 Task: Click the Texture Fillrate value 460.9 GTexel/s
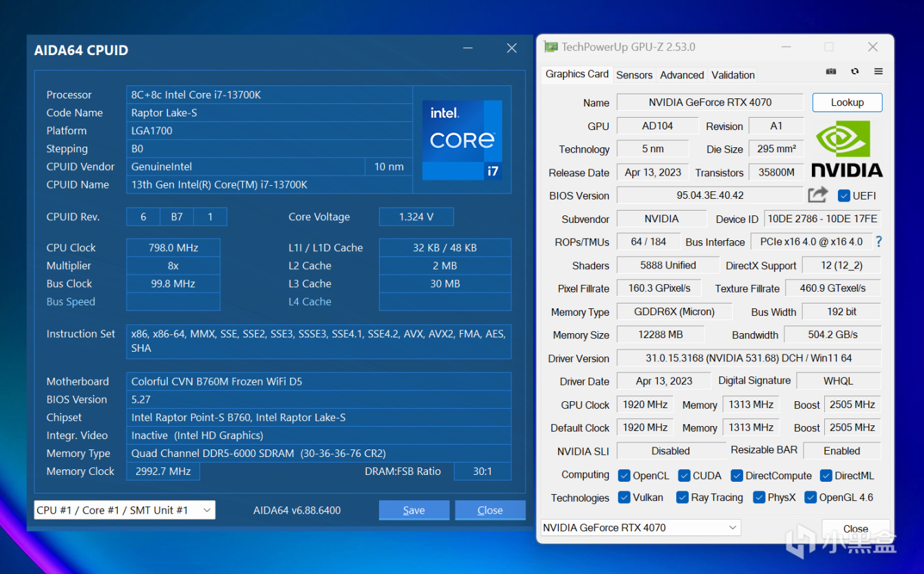point(833,288)
